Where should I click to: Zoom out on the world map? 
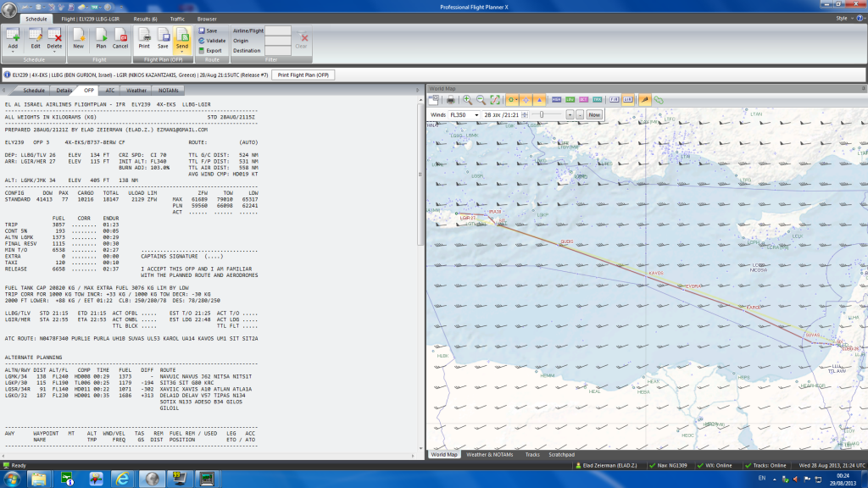(x=481, y=100)
